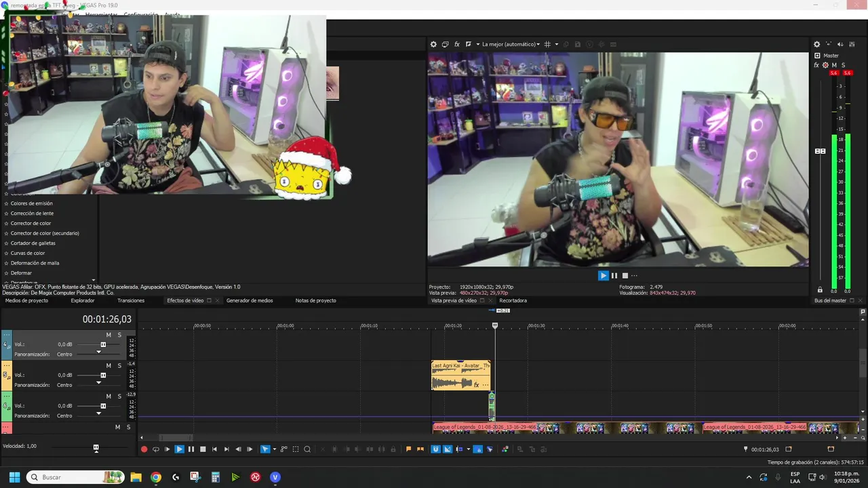Image resolution: width=868 pixels, height=488 pixels.
Task: Open Windows Start menu
Action: pyautogui.click(x=14, y=477)
